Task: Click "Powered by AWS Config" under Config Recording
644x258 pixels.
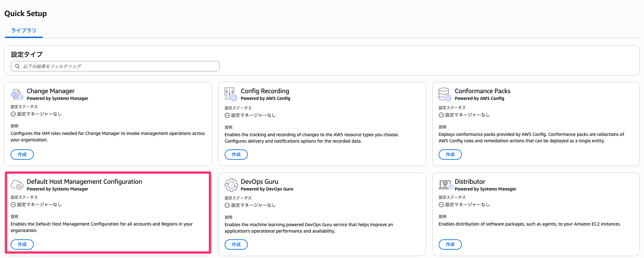Action: point(266,98)
